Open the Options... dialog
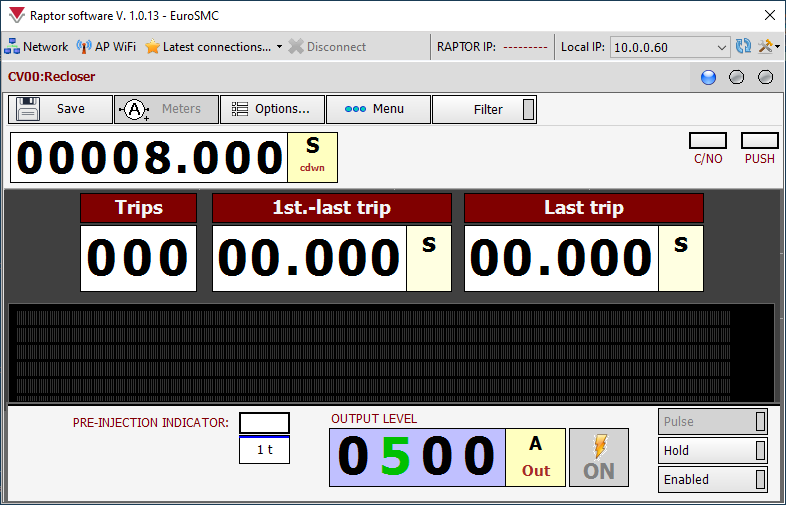The height and width of the screenshot is (505, 786). (272, 109)
